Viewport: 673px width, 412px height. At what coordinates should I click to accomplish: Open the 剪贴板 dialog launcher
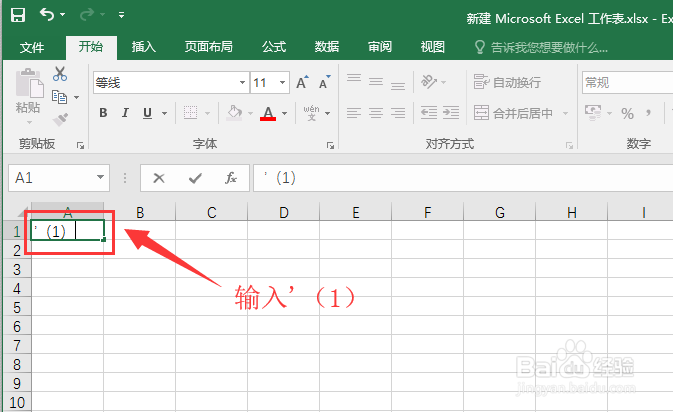tap(80, 145)
